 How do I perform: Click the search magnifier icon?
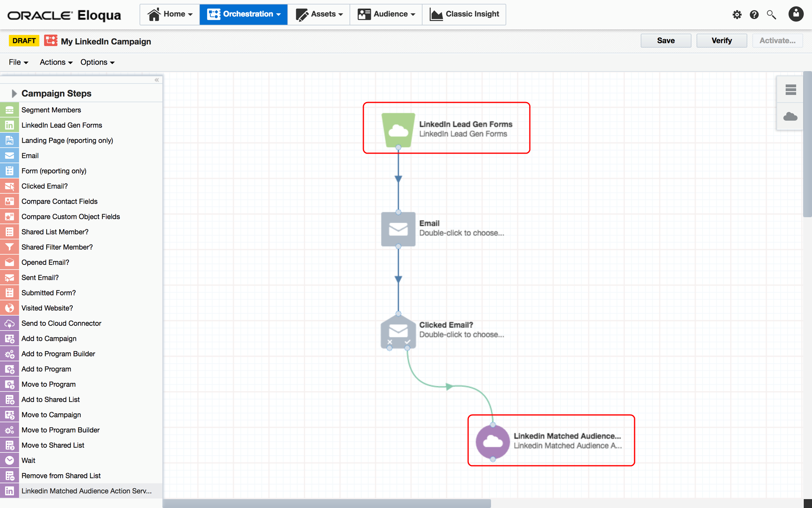[x=771, y=15]
